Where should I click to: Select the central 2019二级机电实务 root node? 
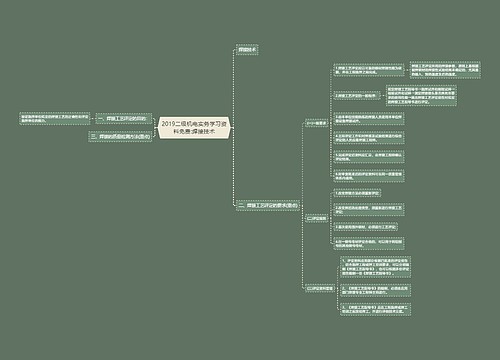point(194,128)
